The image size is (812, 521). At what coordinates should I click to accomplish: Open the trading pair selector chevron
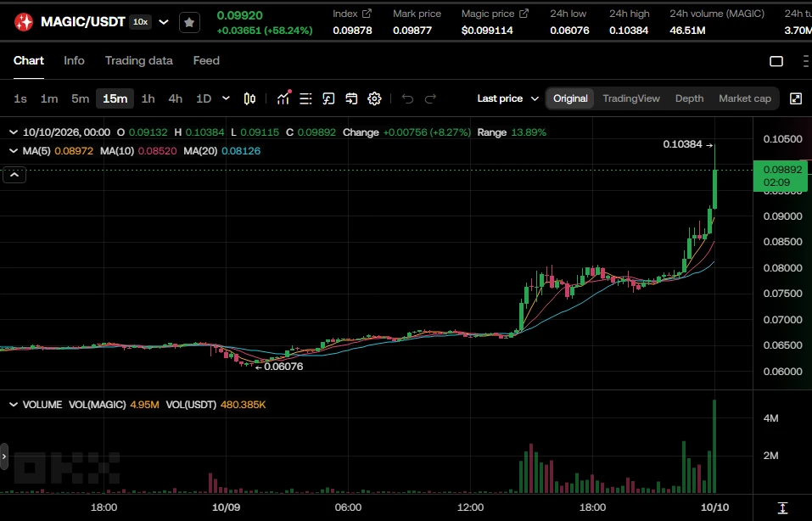point(164,22)
